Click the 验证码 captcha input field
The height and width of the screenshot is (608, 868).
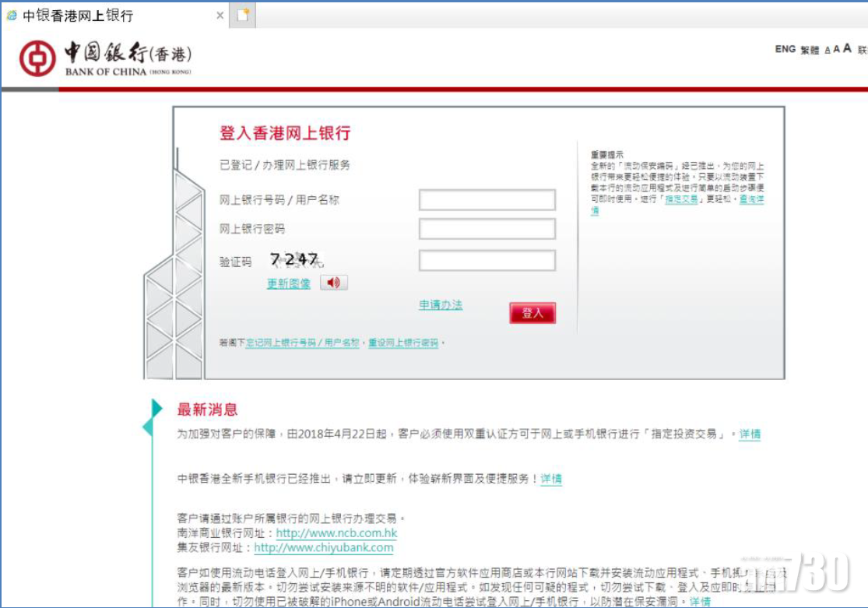[487, 258]
